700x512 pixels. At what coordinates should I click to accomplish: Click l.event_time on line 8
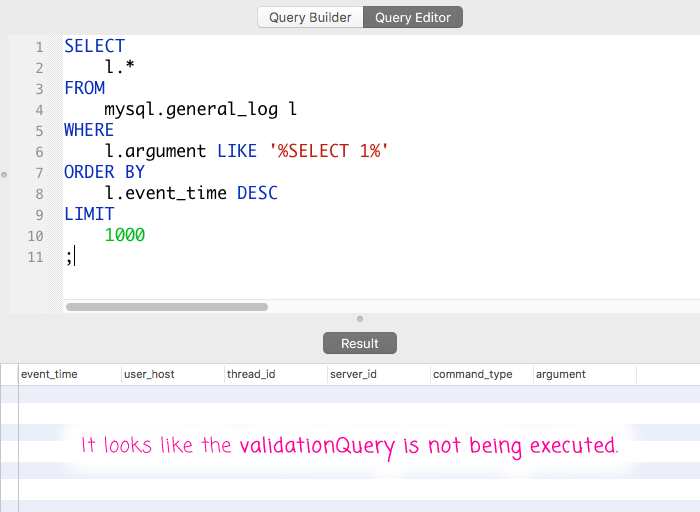click(x=166, y=193)
